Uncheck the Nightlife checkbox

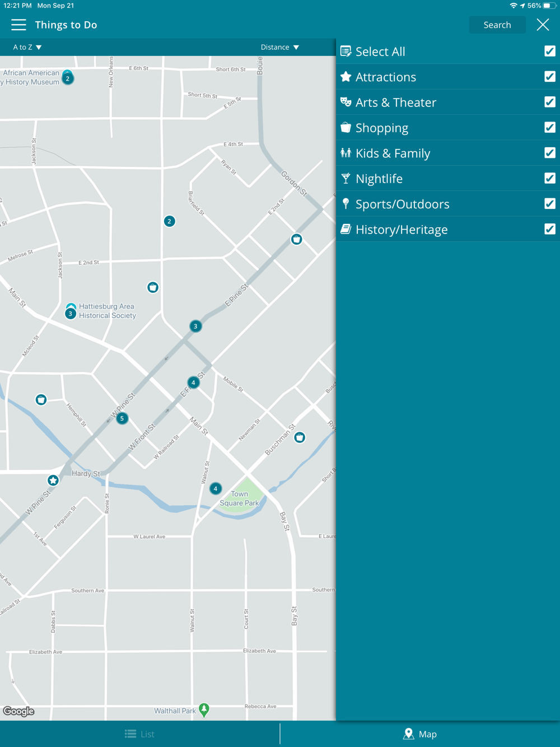550,178
